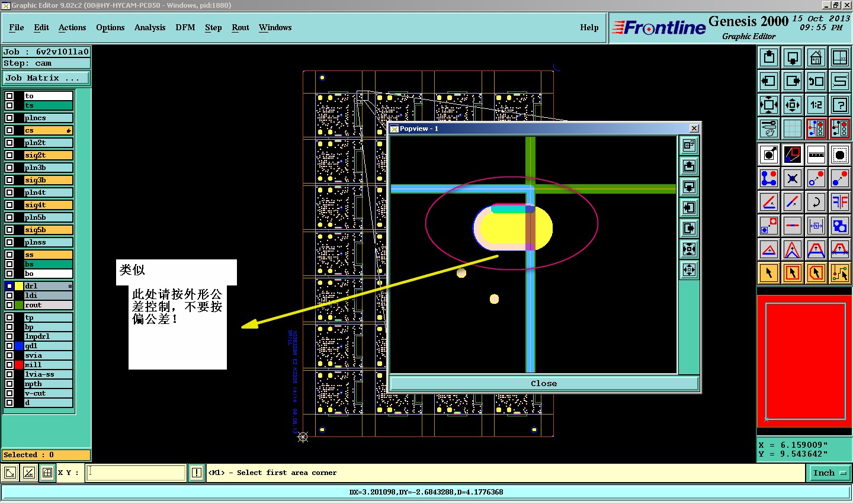This screenshot has height=504, width=853.
Task: Click the curved rotate arrow icon
Action: pyautogui.click(x=816, y=202)
